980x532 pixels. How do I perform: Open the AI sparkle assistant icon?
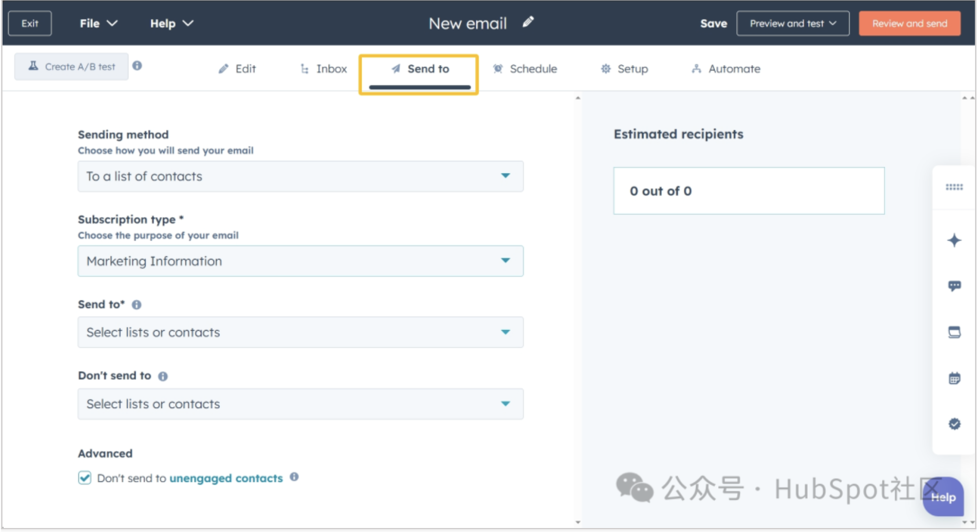click(954, 240)
